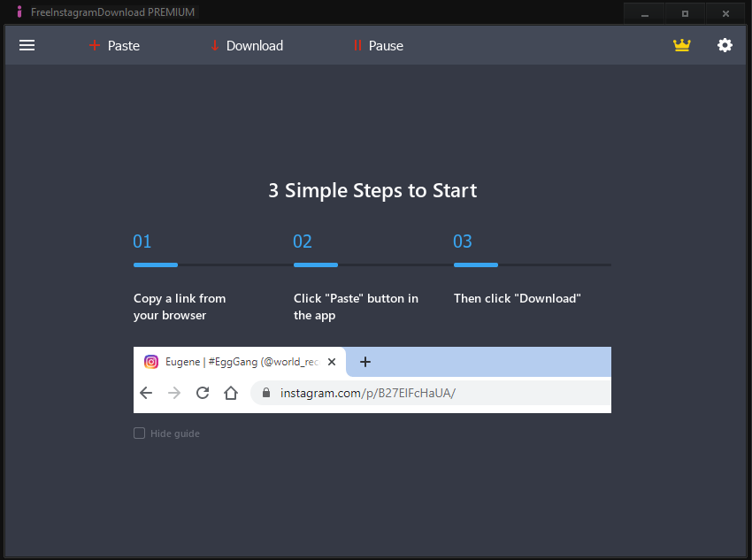This screenshot has width=752, height=560.
Task: Open premium crown icon
Action: [681, 45]
